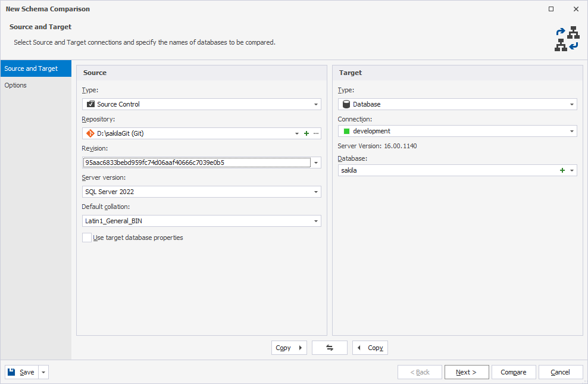
Task: Click the green plus icon beside Repository
Action: [306, 133]
